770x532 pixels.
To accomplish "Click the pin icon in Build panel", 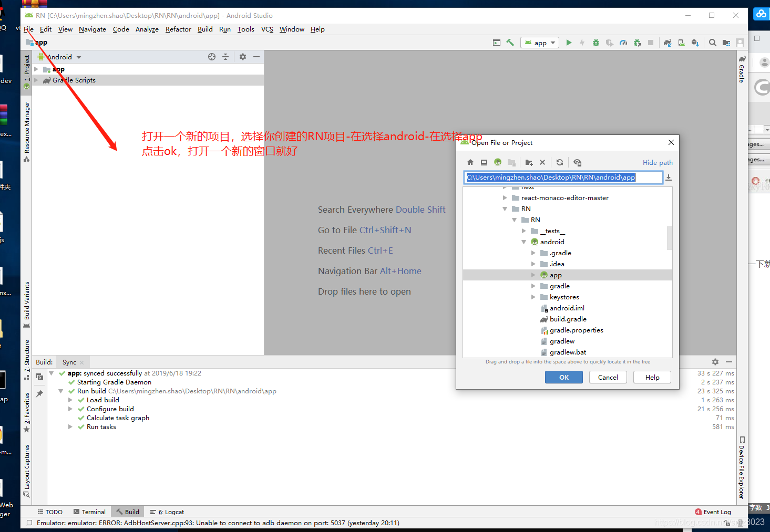I will click(39, 394).
